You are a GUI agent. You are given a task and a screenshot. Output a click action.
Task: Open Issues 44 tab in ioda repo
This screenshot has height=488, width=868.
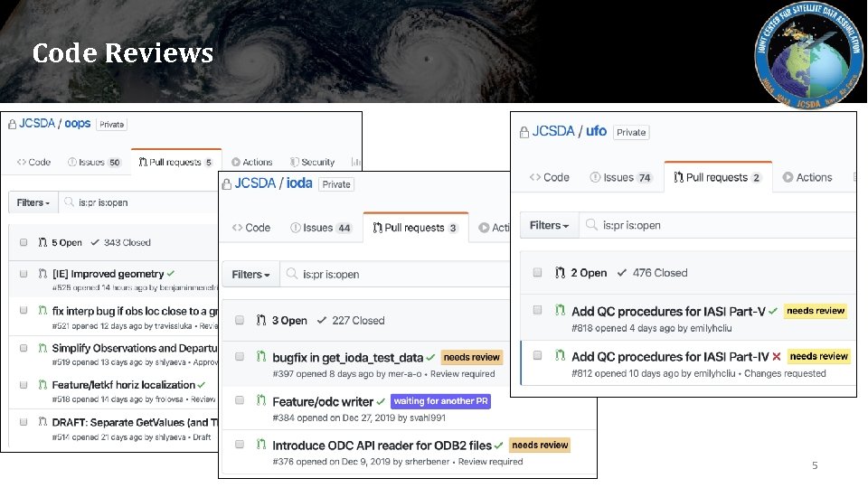(321, 228)
